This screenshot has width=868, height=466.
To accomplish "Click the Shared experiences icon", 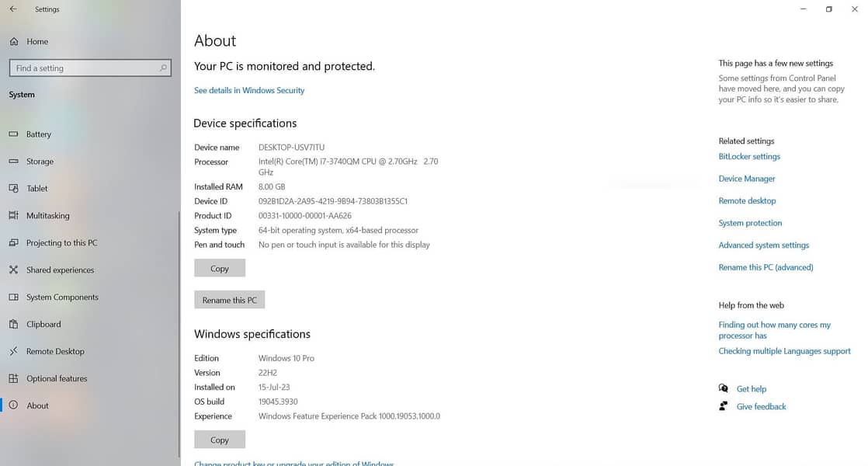I will [x=14, y=270].
